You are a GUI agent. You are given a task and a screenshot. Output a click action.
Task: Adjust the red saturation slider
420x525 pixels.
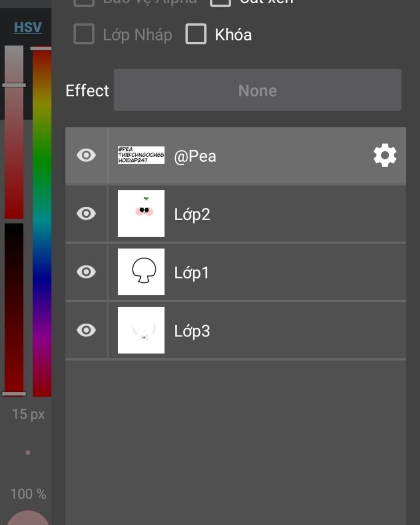tap(14, 131)
